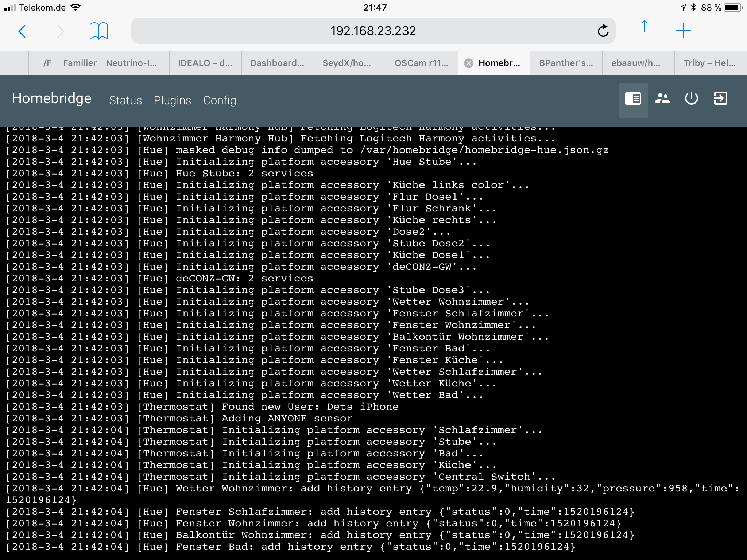Open the Config page in Homebridge
The image size is (747, 560).
pyautogui.click(x=220, y=100)
